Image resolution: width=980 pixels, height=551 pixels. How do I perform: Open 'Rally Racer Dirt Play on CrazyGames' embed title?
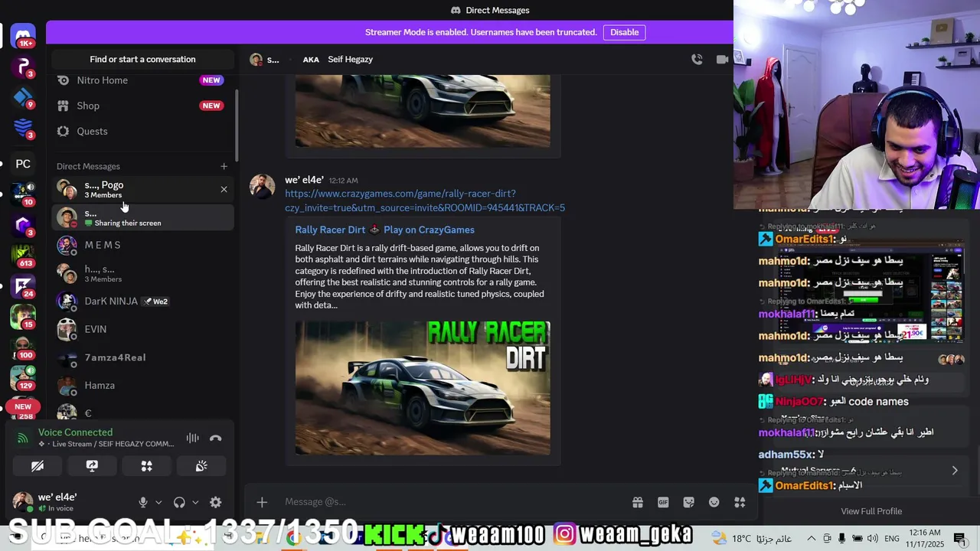(x=384, y=230)
